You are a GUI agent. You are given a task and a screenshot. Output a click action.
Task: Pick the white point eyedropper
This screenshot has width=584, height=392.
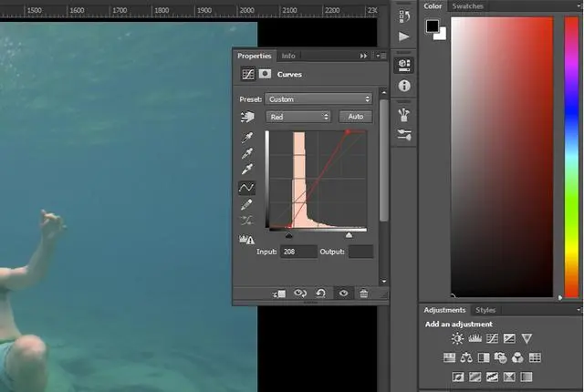[247, 169]
